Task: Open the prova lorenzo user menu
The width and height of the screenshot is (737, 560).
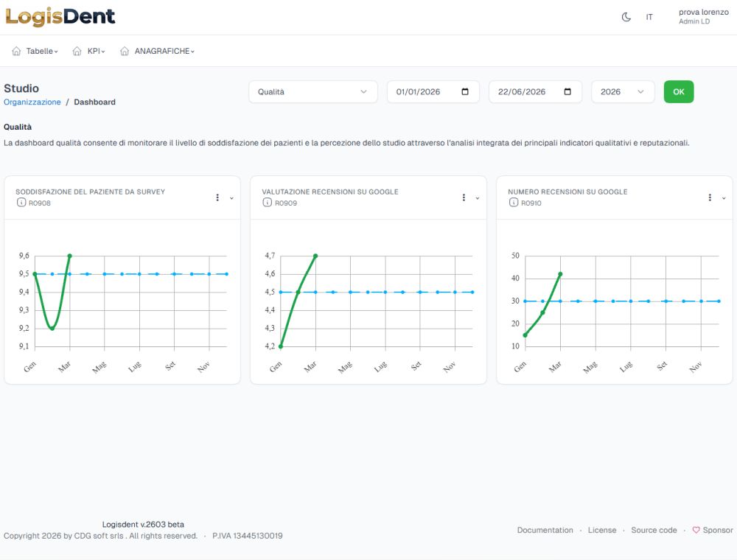Action: coord(704,16)
